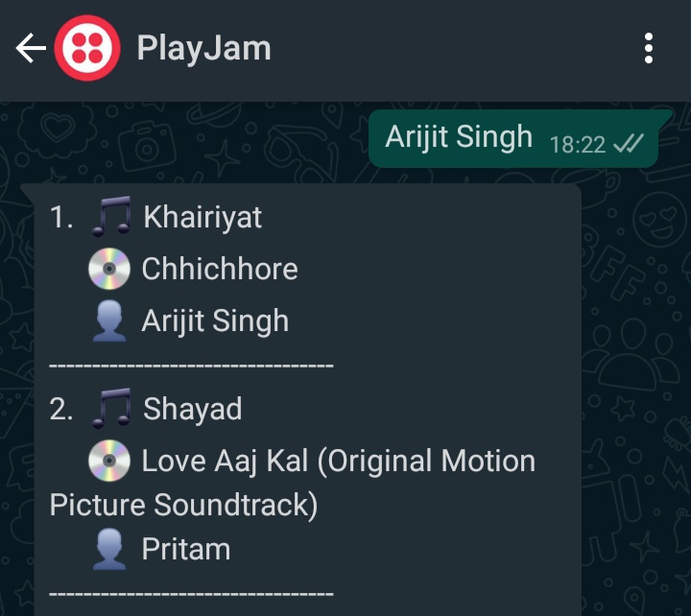This screenshot has height=616, width=691.
Task: Tap the Shayad song title
Action: pyautogui.click(x=193, y=409)
